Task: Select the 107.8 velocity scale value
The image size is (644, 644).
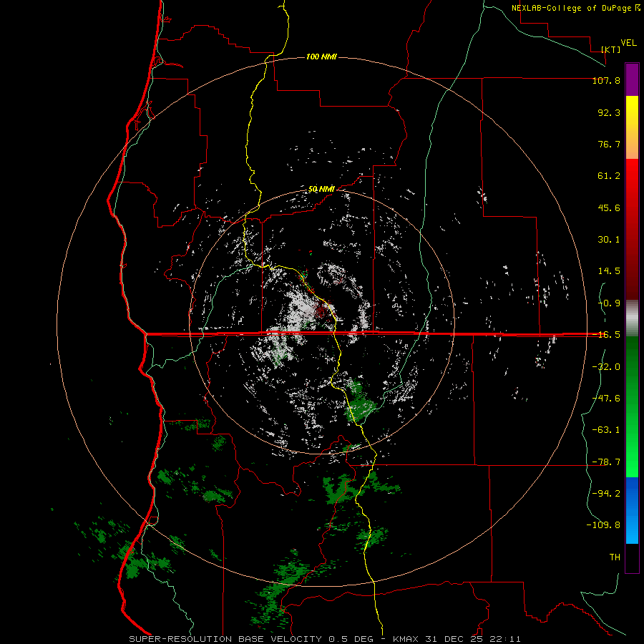Action: click(606, 80)
